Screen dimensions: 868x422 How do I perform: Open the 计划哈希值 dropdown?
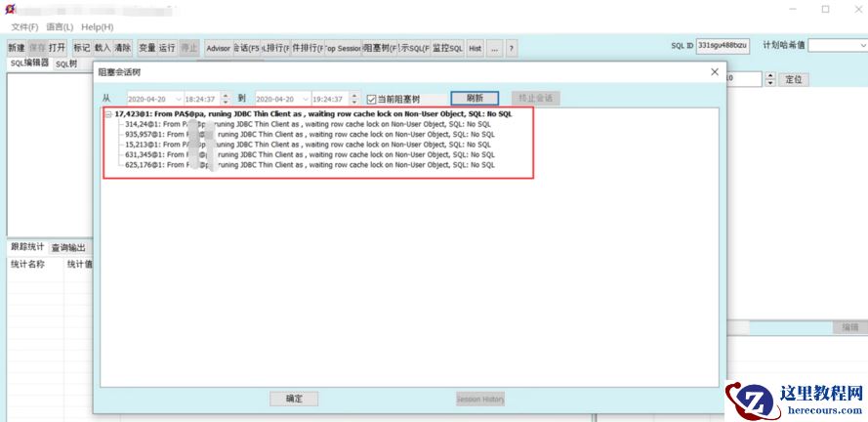coord(863,45)
